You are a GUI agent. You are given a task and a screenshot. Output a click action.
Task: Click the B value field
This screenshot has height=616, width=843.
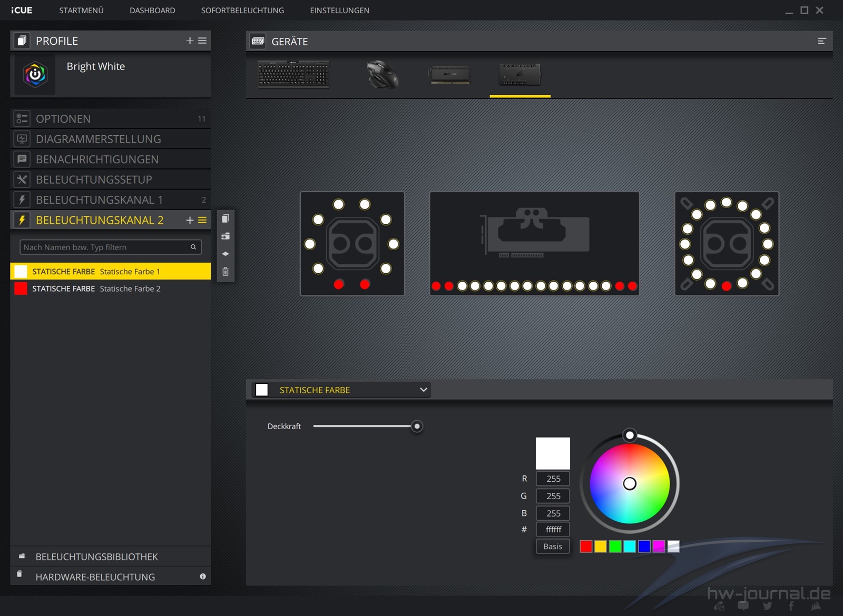(553, 513)
